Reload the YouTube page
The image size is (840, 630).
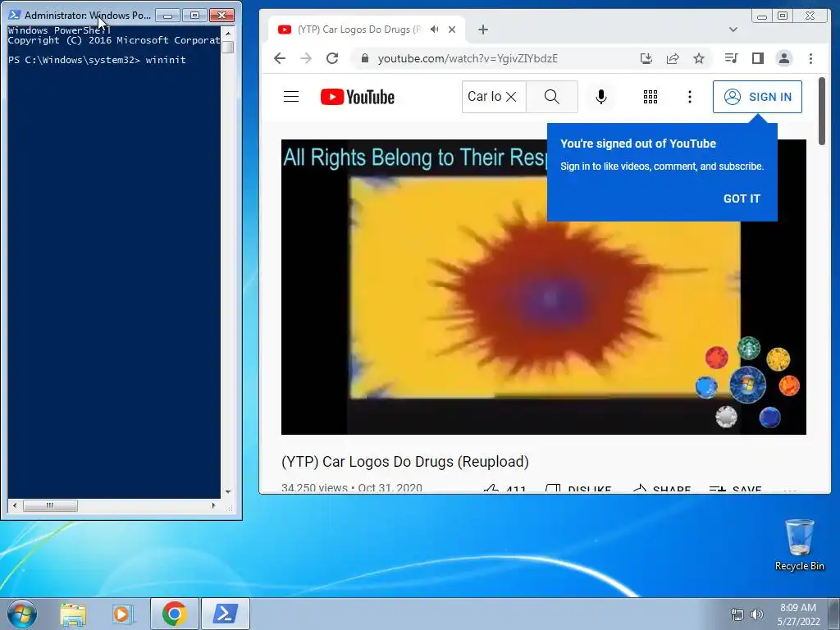tap(332, 58)
